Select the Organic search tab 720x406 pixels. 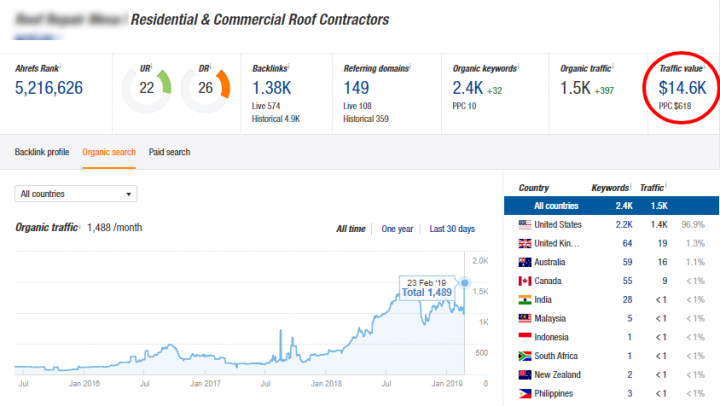point(109,152)
